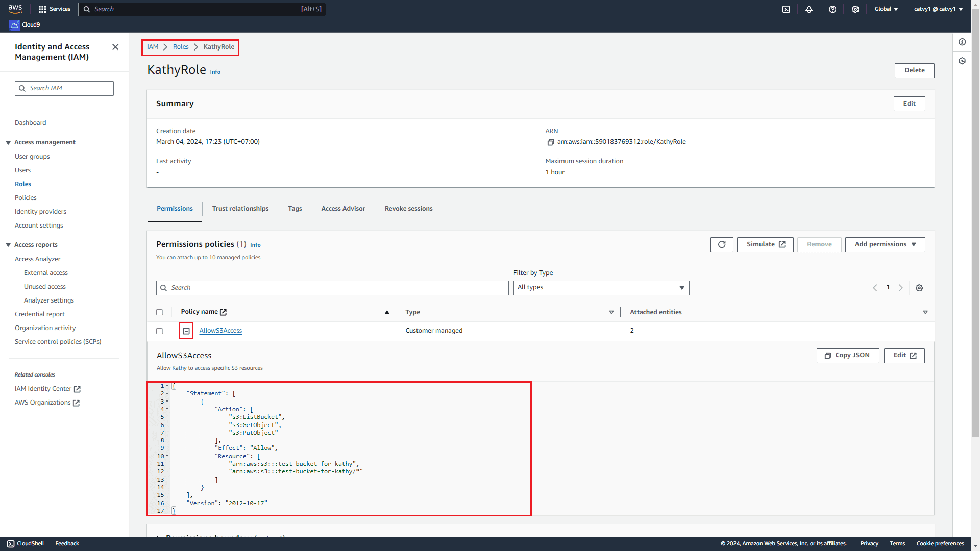Click the Copy JSON button
The height and width of the screenshot is (551, 980).
click(x=847, y=356)
